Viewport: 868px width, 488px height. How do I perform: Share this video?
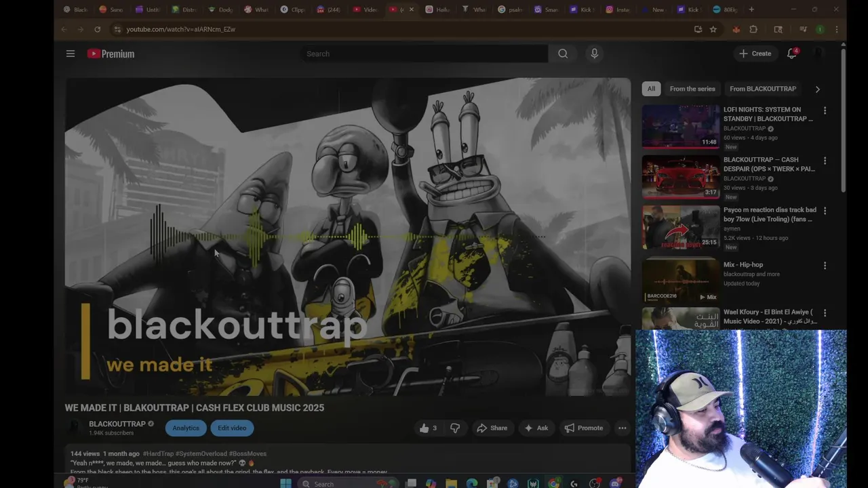[492, 428]
